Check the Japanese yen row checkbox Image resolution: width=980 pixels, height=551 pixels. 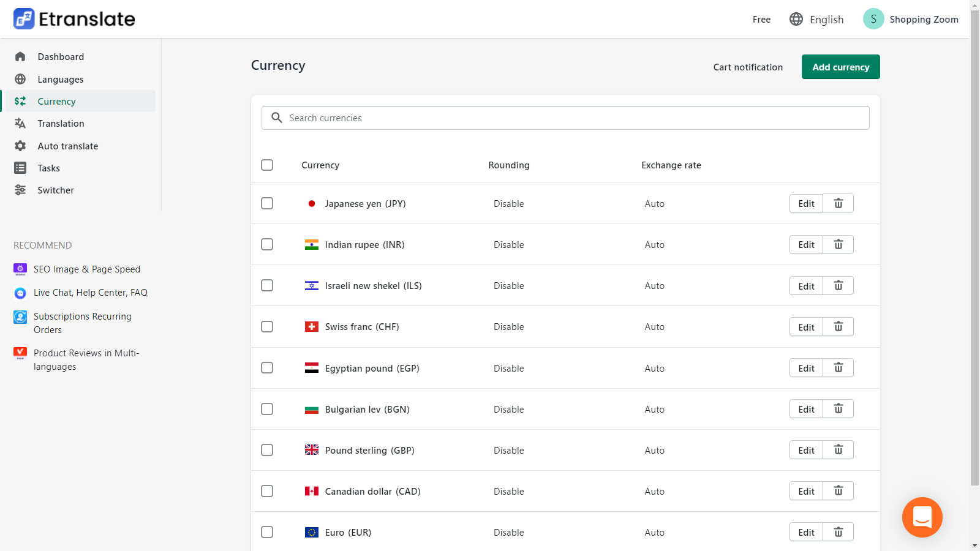pyautogui.click(x=267, y=203)
